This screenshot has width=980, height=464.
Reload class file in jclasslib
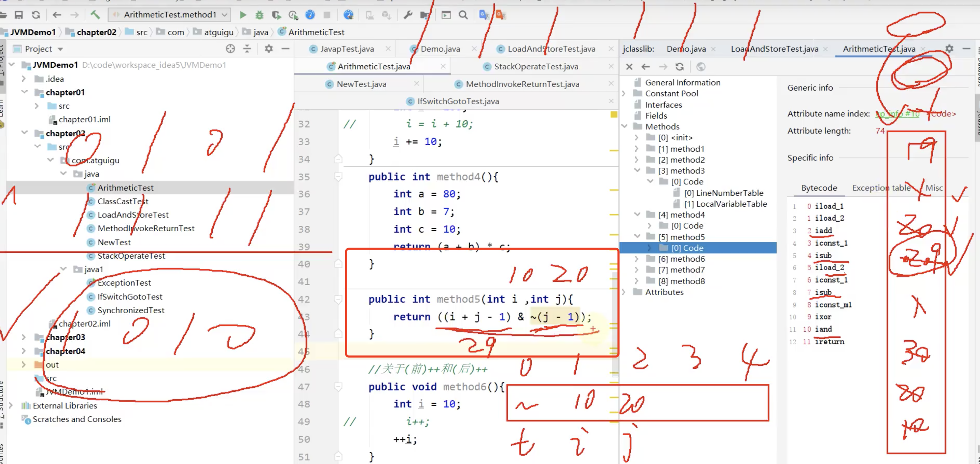tap(679, 67)
